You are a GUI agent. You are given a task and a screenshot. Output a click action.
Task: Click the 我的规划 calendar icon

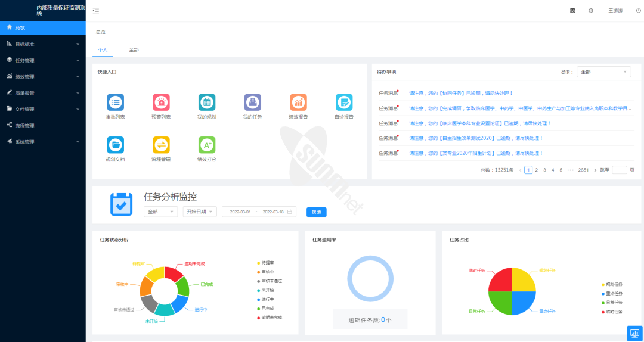click(207, 102)
